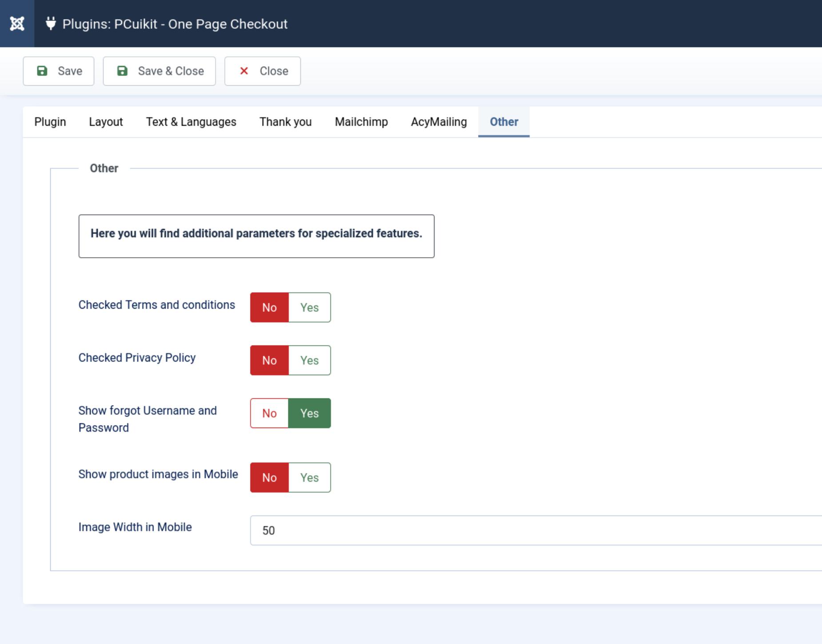Click the Show product images in Mobile label
Viewport: 822px width, 644px height.
pos(158,474)
